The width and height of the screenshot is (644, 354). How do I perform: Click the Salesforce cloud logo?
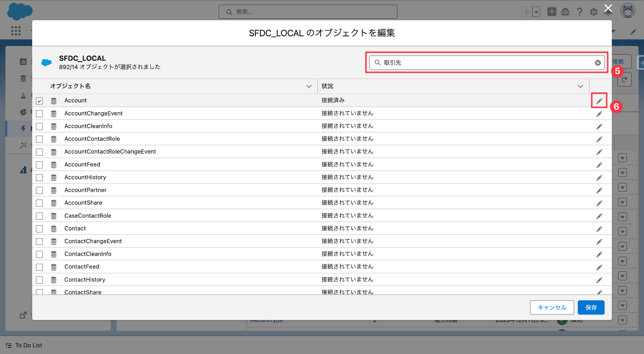click(x=20, y=11)
